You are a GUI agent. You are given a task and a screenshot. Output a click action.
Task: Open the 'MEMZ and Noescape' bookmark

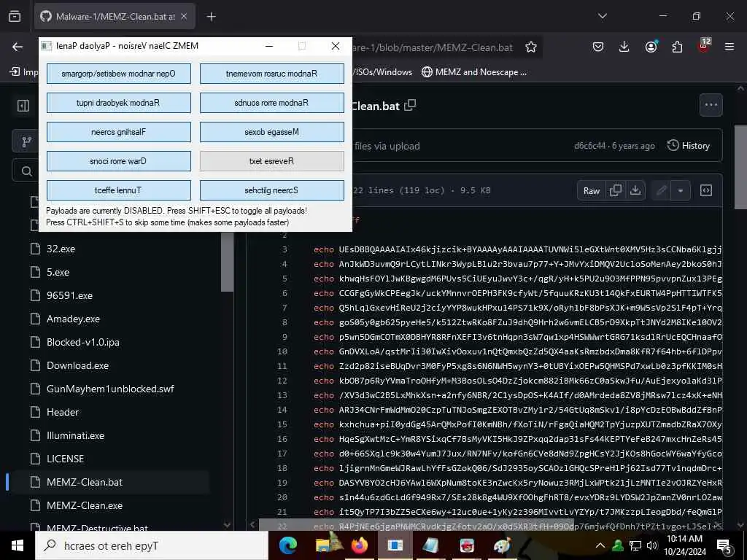[474, 72]
